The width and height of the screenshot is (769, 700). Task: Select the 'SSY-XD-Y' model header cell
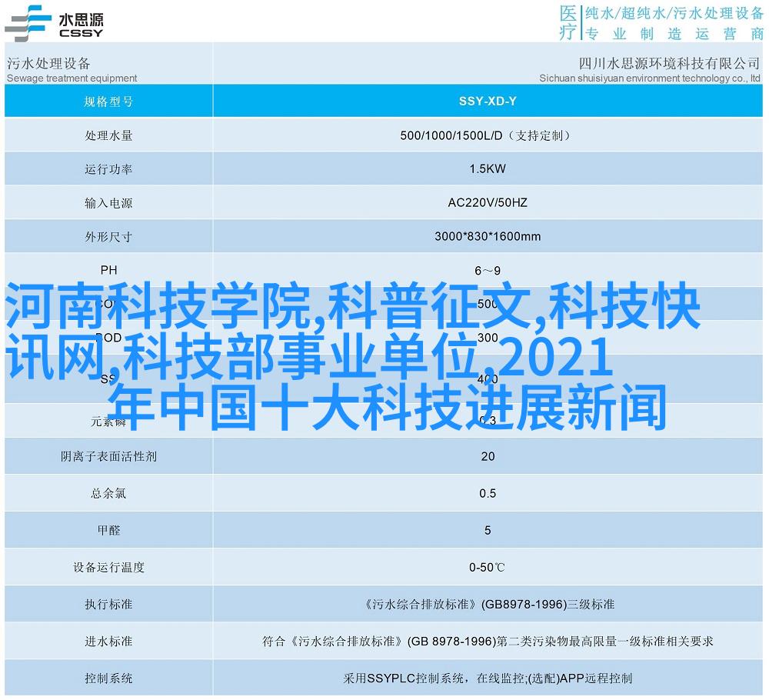tap(488, 101)
